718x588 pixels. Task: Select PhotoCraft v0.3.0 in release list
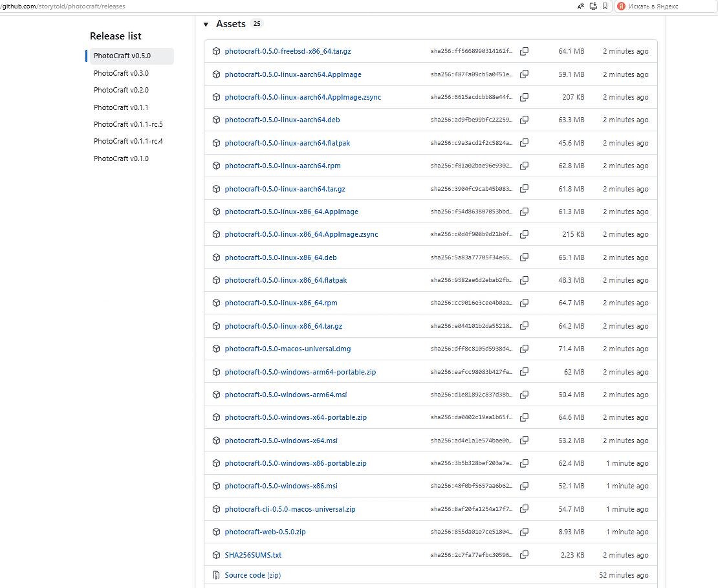122,73
